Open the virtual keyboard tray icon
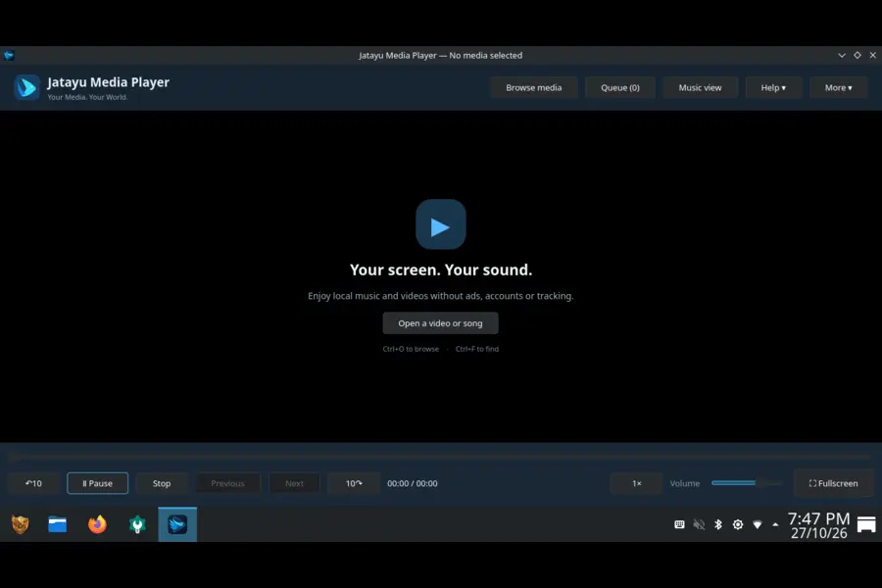The image size is (882, 588). pyautogui.click(x=679, y=524)
